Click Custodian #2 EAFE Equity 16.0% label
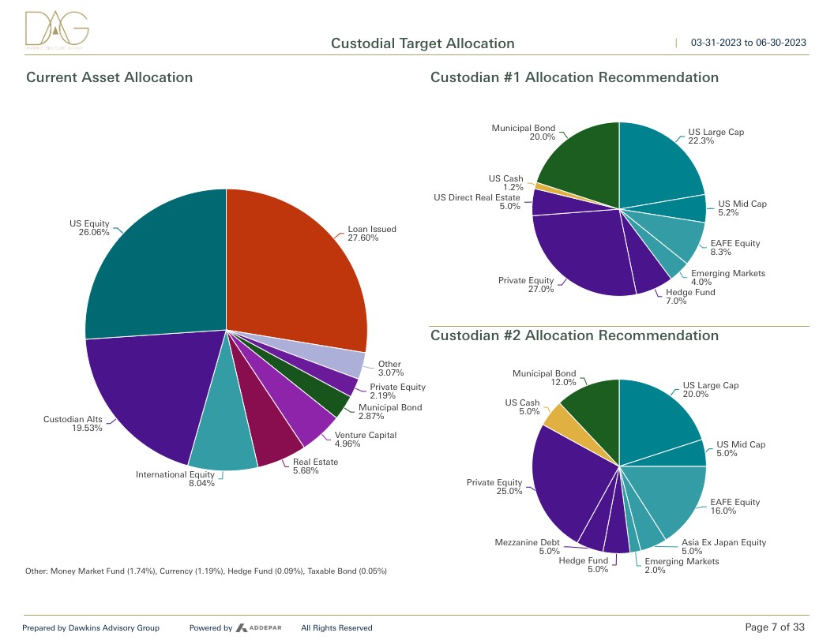 point(734,506)
